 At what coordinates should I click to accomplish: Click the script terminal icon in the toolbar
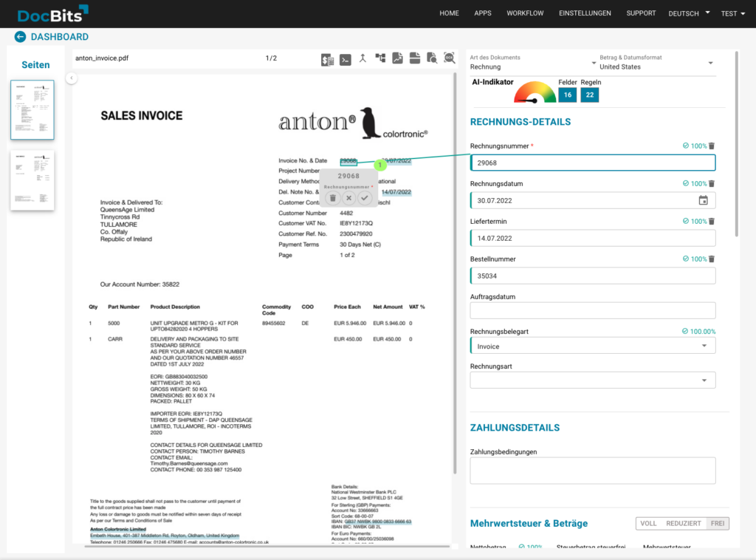345,60
